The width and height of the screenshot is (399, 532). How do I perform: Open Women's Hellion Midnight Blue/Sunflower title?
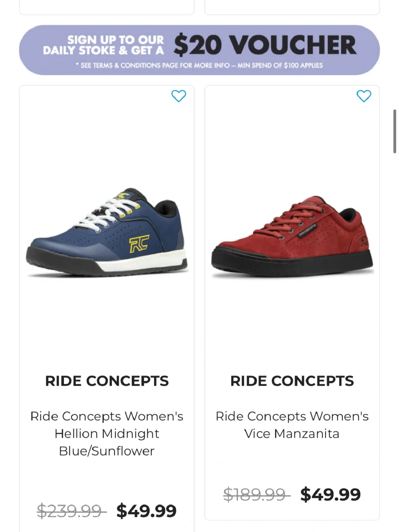107,433
